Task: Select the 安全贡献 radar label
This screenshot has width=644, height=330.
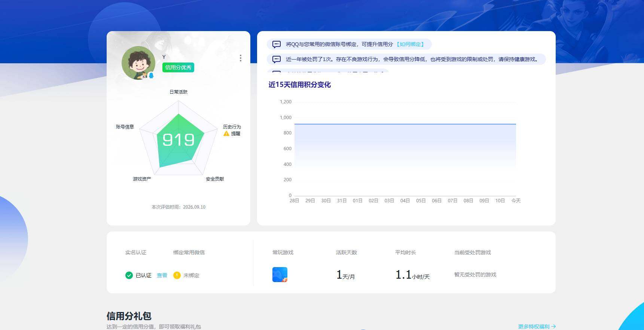Action: (x=215, y=179)
